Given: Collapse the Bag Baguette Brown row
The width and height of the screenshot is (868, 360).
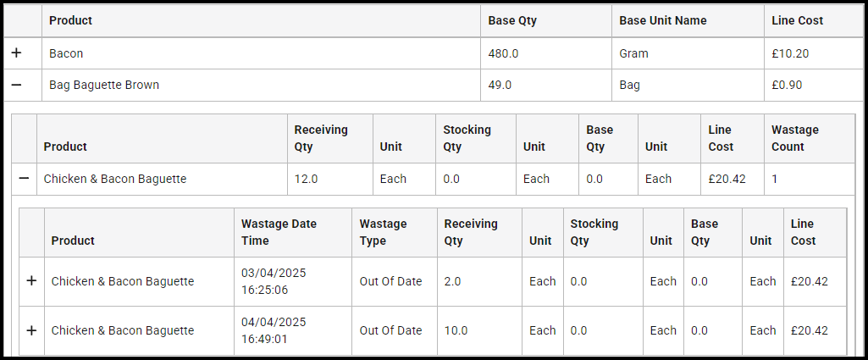Looking at the screenshot, I should point(16,85).
